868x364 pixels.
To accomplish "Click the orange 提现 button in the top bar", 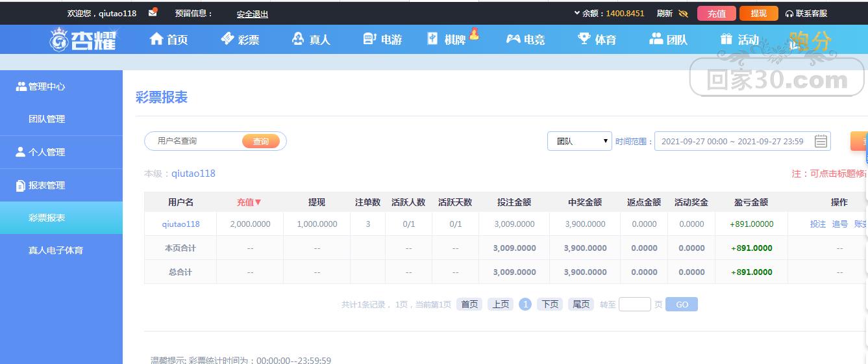I will pyautogui.click(x=758, y=13).
